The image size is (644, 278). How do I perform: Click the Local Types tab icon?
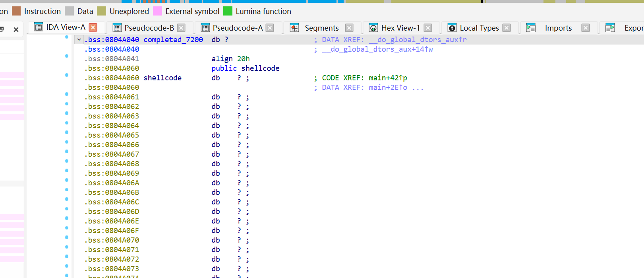(452, 28)
